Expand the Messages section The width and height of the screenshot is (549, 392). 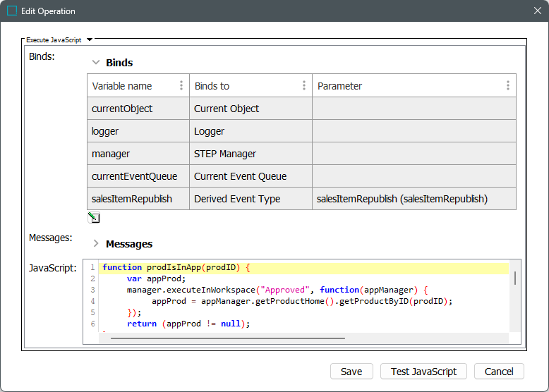[x=96, y=244]
